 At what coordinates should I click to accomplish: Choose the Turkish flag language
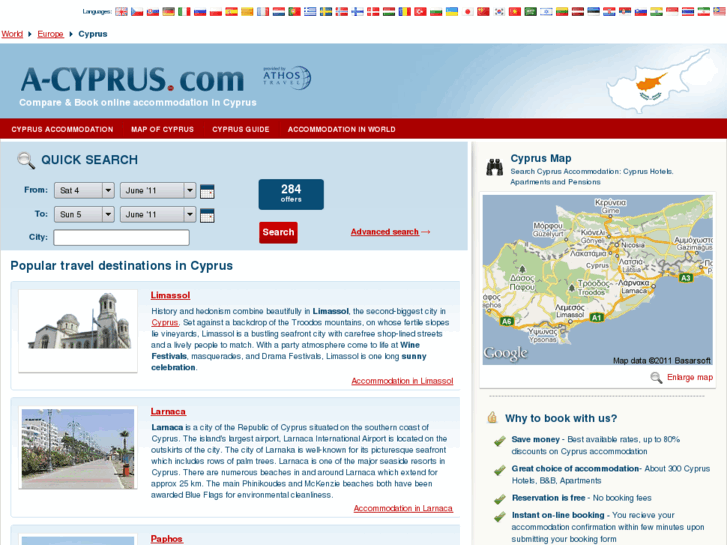pos(421,12)
